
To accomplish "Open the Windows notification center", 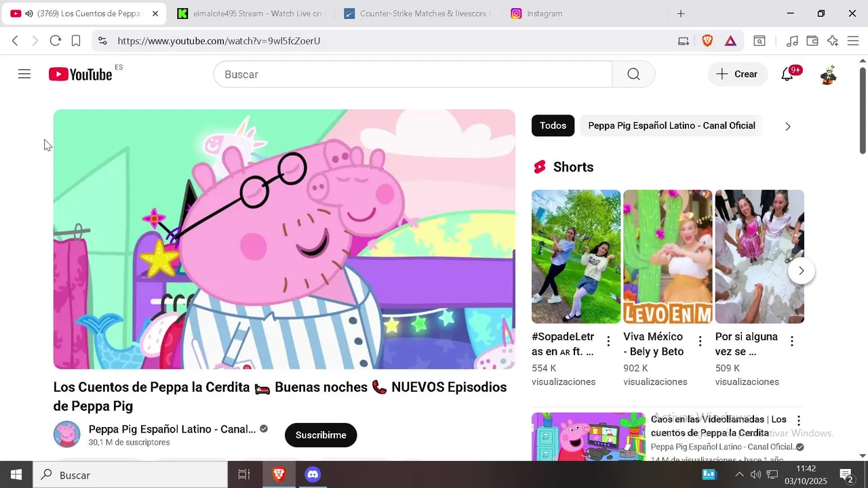I will click(847, 474).
